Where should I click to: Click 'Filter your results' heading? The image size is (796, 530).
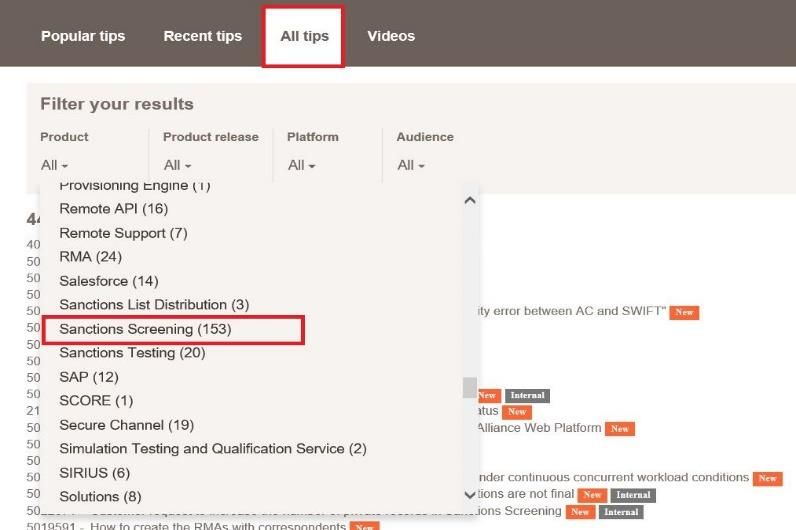(117, 104)
